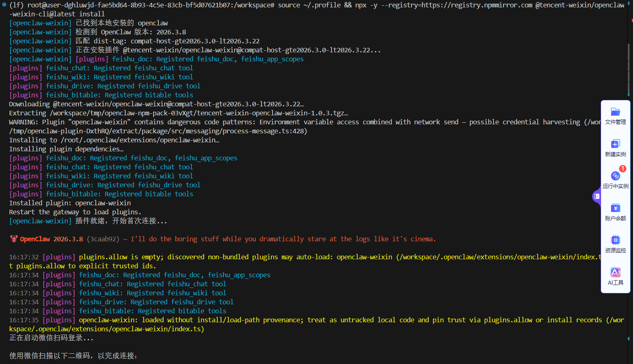Check the 账户余额 account balance

coord(615,212)
